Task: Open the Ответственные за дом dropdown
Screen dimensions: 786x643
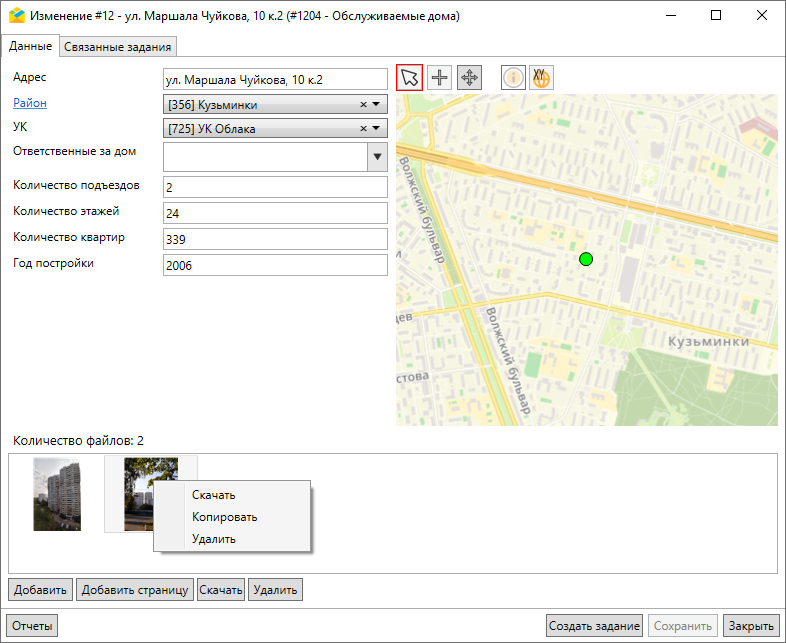Action: tap(377, 157)
